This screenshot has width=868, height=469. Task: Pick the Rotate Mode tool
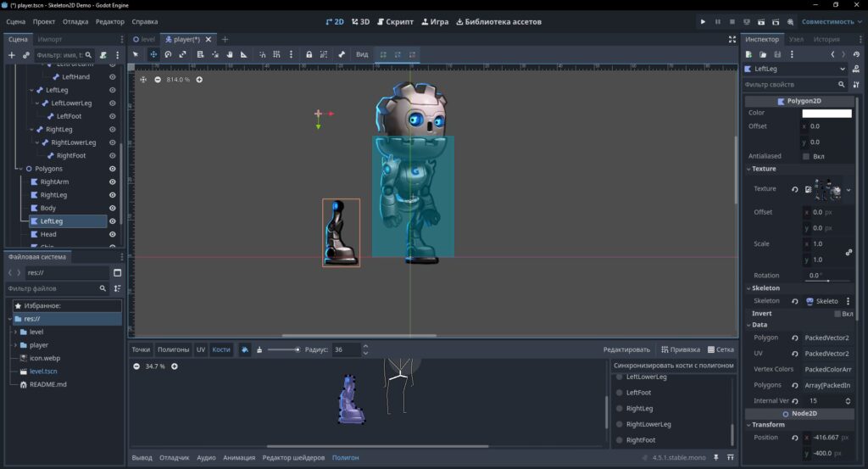coord(169,54)
